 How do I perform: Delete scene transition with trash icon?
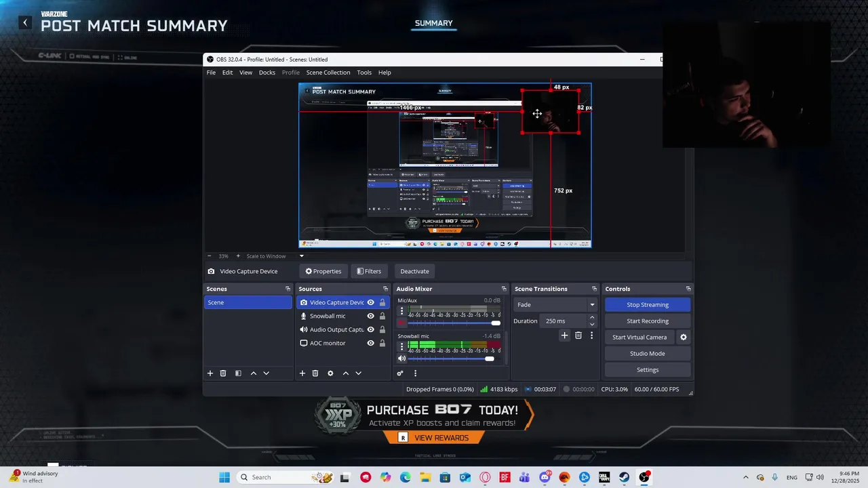(578, 335)
